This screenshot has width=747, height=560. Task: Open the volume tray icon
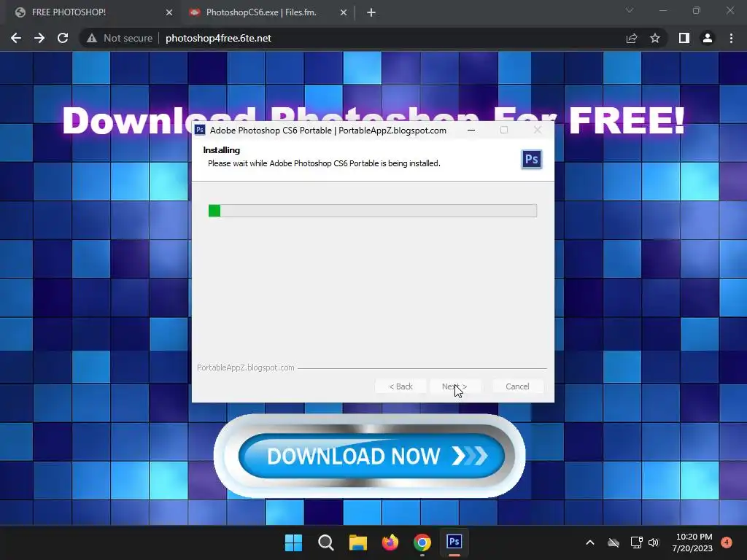click(654, 542)
